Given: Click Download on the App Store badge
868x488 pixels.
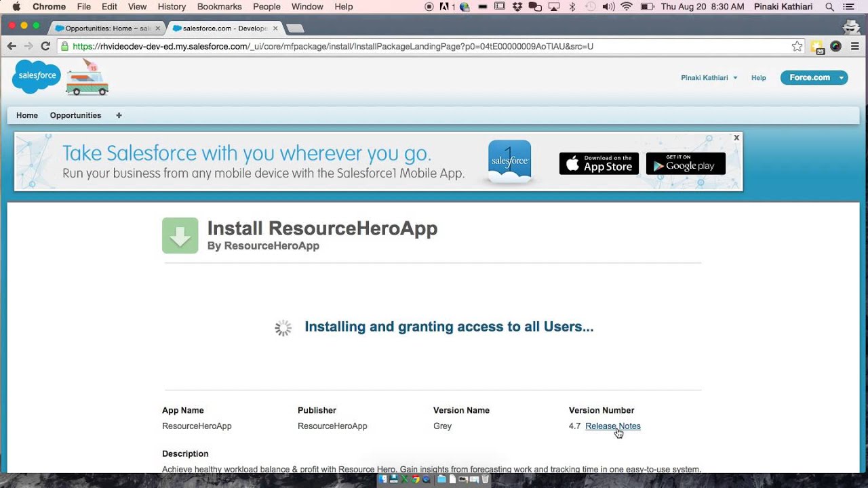Looking at the screenshot, I should click(599, 163).
